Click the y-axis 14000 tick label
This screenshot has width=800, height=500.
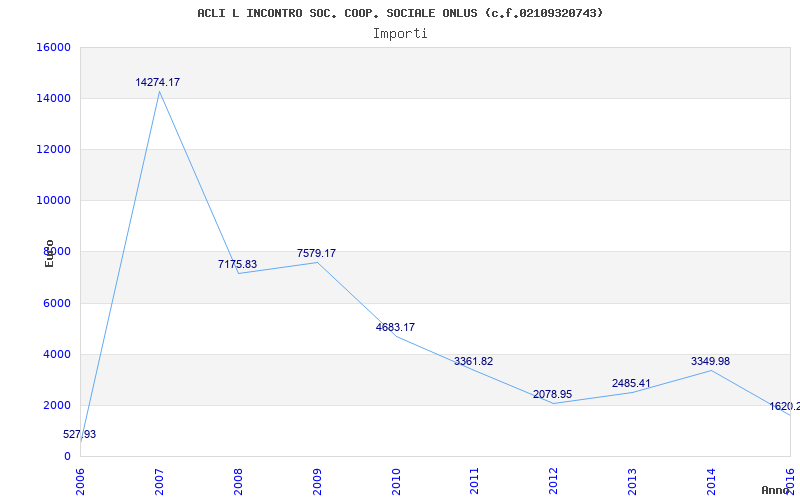coord(54,98)
